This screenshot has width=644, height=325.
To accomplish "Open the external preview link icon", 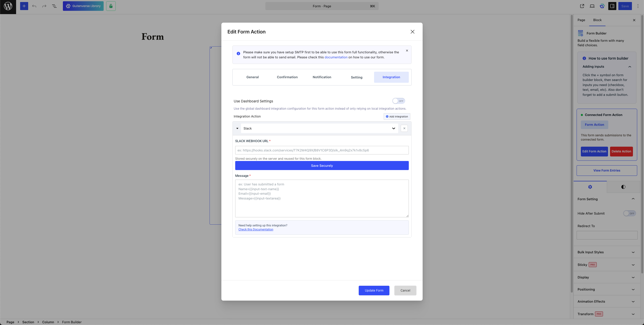I will (x=582, y=6).
